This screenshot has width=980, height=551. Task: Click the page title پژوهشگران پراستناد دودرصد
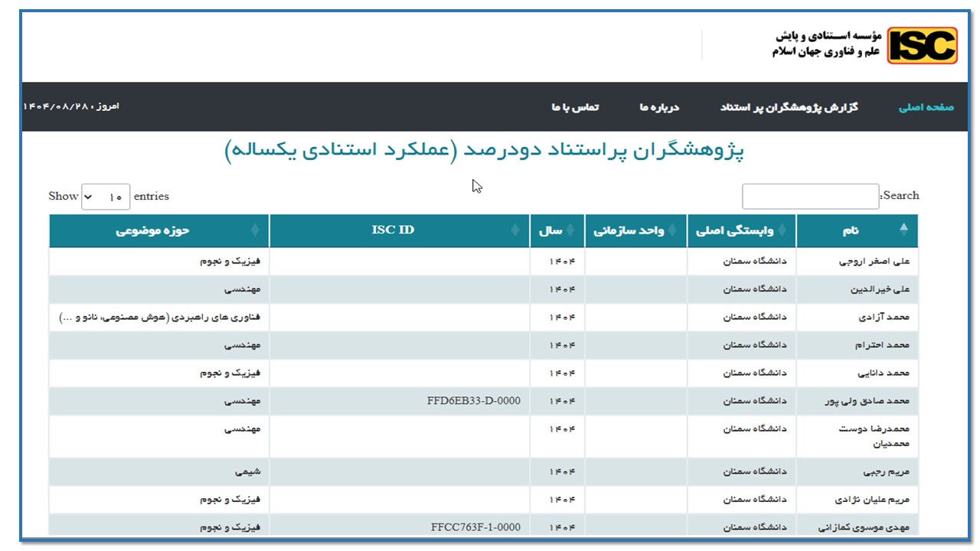[x=484, y=151]
